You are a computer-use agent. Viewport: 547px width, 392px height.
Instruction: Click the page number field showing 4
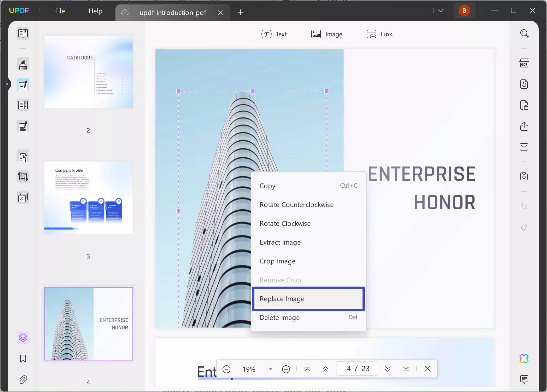[357, 369]
